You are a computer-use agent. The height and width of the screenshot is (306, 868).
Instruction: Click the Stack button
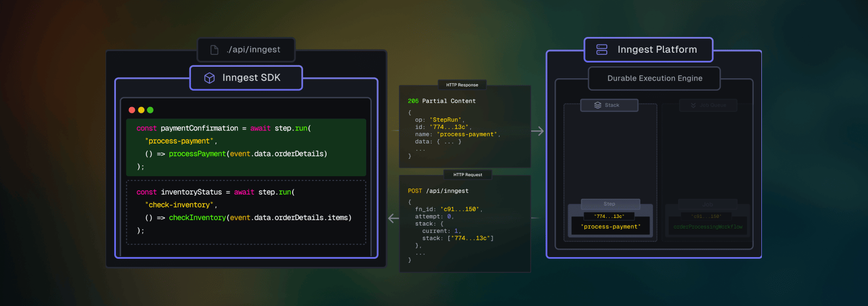click(609, 105)
